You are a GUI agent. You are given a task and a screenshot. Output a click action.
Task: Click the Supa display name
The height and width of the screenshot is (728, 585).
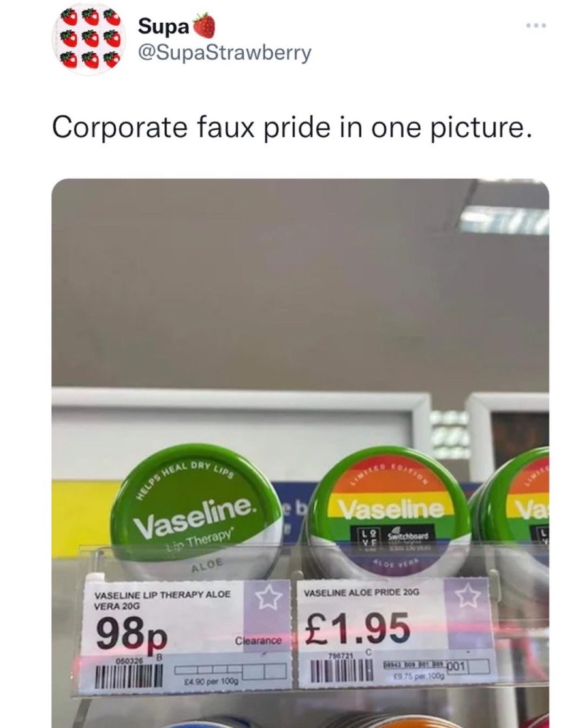pos(164,26)
